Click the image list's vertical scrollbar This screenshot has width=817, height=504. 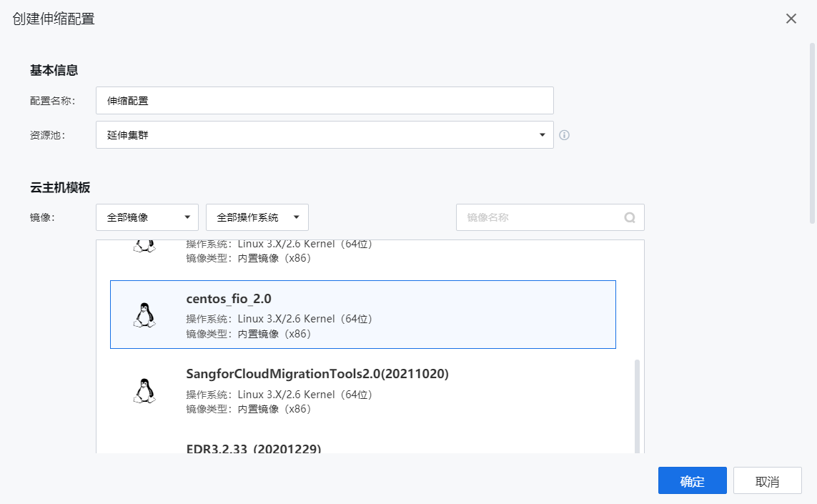(x=637, y=404)
